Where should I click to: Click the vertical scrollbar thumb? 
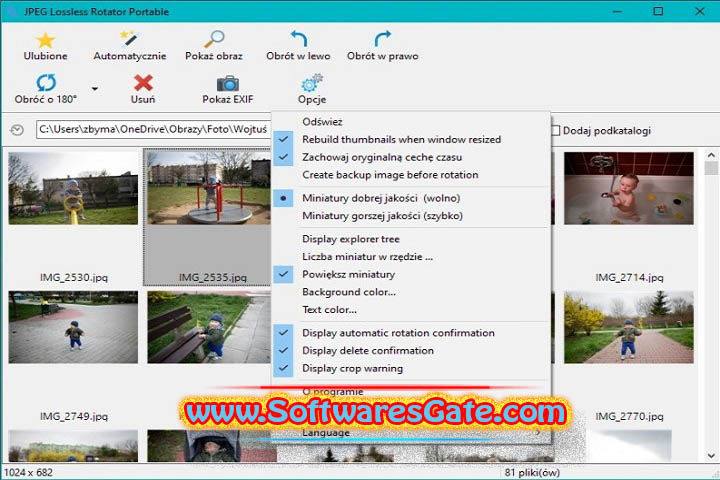click(x=711, y=168)
